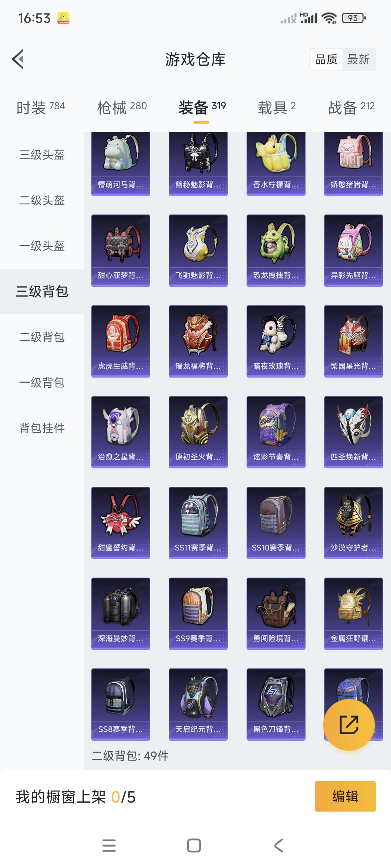Tap the Android home square icon
Screen dimensions: 391x868
[x=194, y=846]
